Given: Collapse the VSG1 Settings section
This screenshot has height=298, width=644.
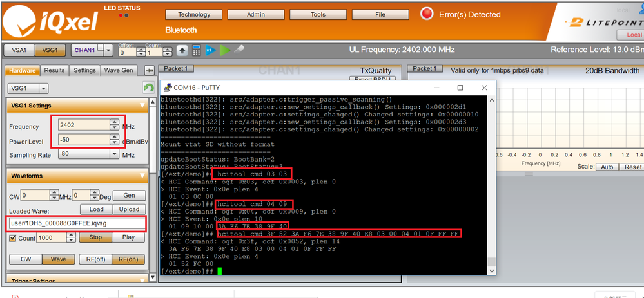Looking at the screenshot, I should pyautogui.click(x=142, y=106).
